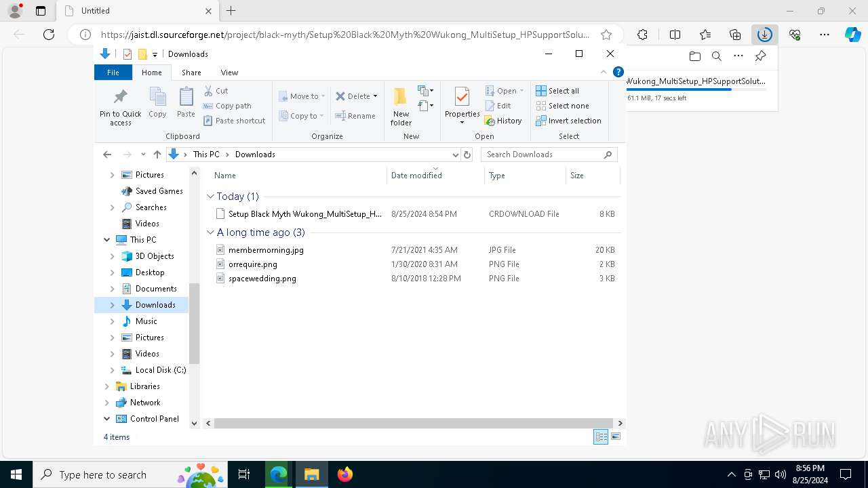Search downloads in Edge panel
868x488 pixels.
(x=716, y=56)
